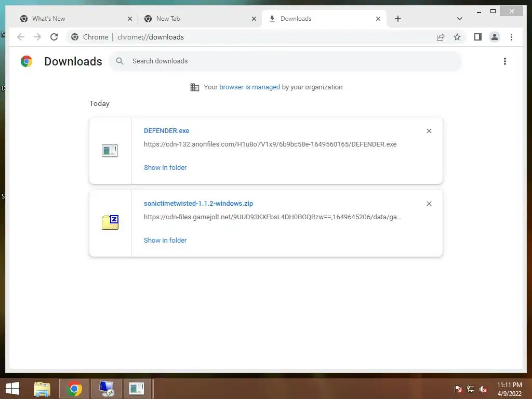Select the Downloads tab

click(324, 19)
